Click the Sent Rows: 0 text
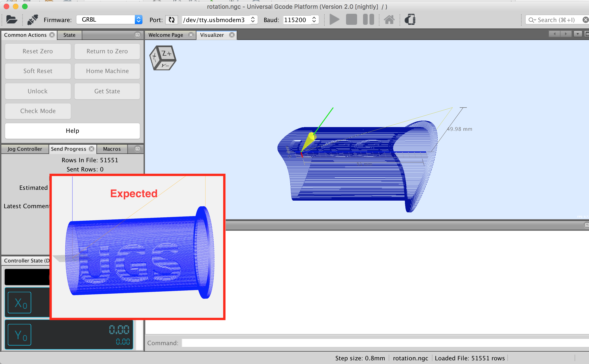The width and height of the screenshot is (589, 364). (85, 169)
